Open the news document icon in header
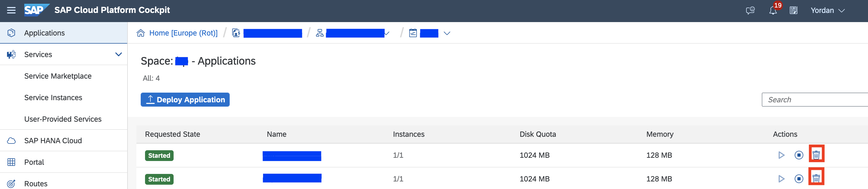 (x=794, y=10)
